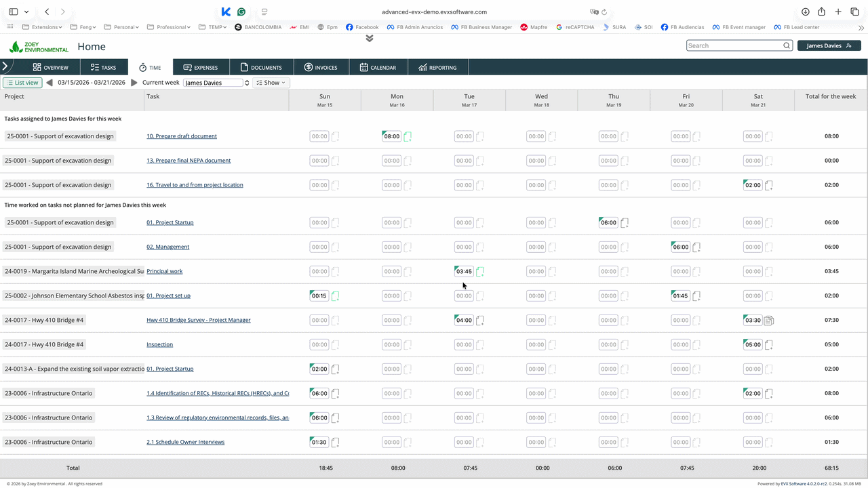Edit Tuesday 03:45 time entry
This screenshot has width=868, height=488.
(464, 272)
